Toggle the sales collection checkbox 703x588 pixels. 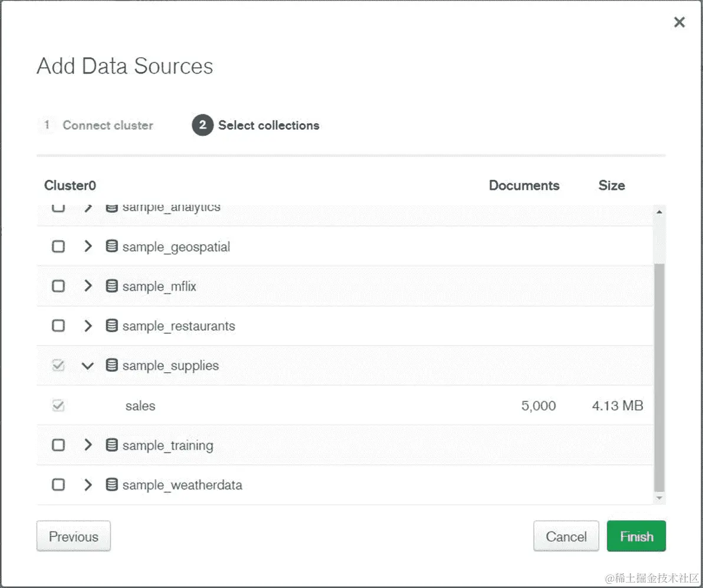tap(58, 406)
